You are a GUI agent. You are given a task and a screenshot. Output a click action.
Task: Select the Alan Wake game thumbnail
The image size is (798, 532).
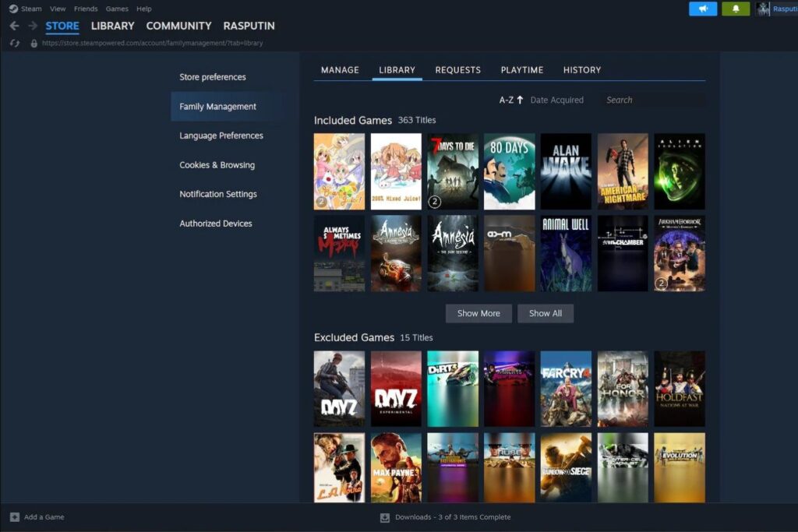click(x=566, y=171)
